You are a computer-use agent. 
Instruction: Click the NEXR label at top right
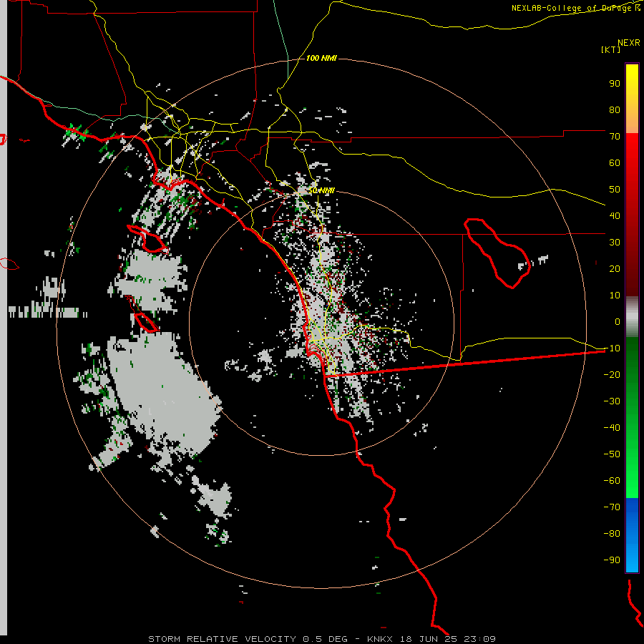tap(629, 43)
